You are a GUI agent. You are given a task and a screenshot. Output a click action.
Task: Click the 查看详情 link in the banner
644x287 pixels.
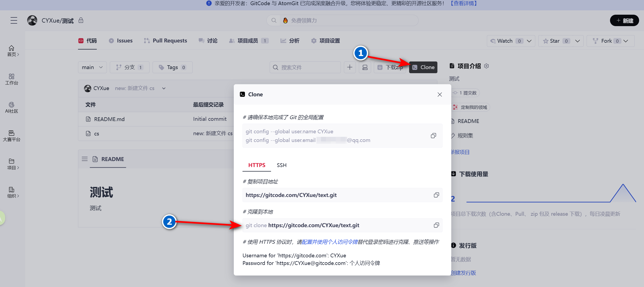pyautogui.click(x=463, y=4)
